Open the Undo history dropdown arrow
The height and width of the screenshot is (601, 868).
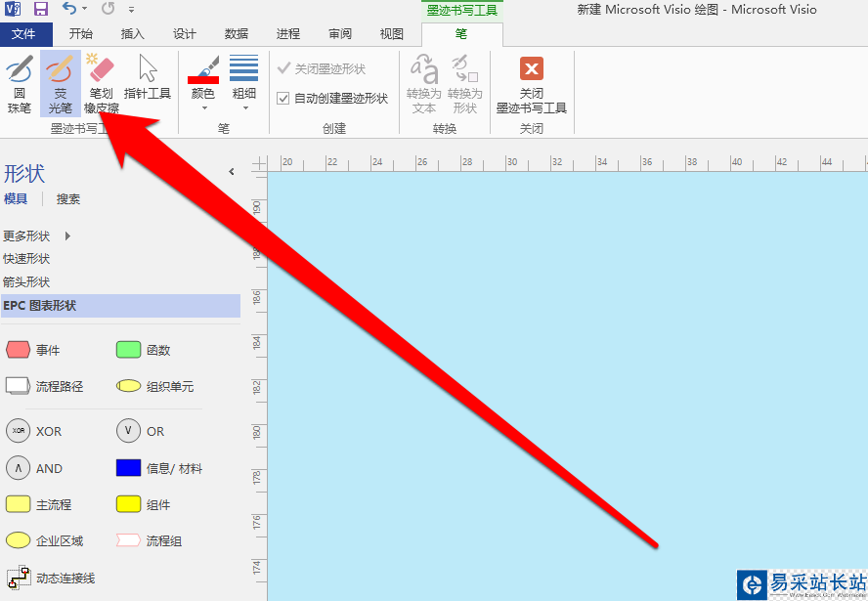(x=85, y=9)
